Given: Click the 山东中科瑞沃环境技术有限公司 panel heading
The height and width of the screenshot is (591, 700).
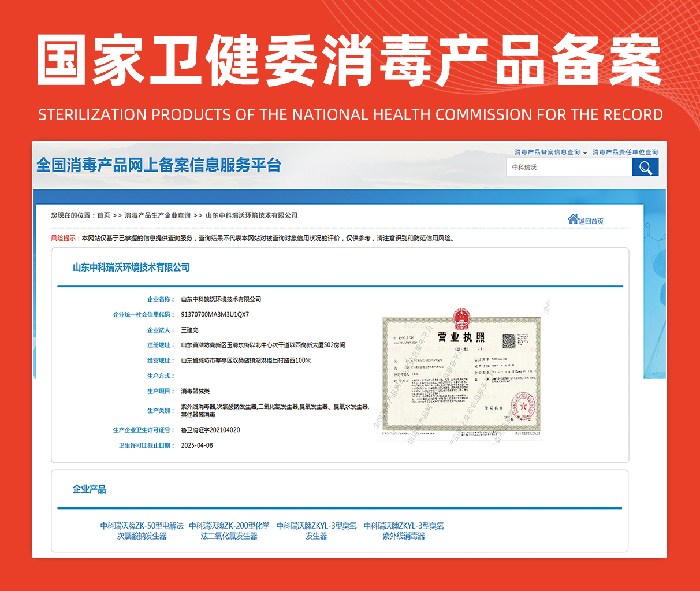Looking at the screenshot, I should [x=131, y=267].
